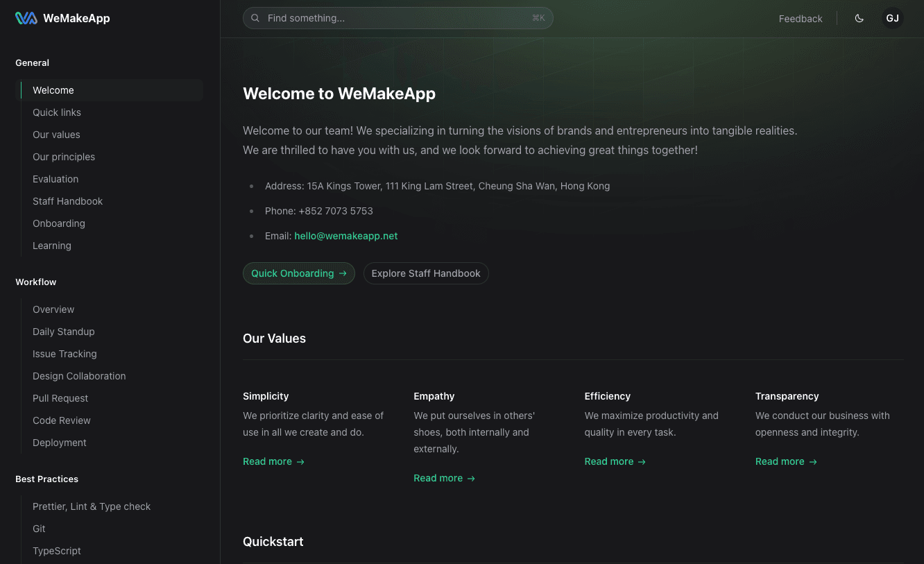
Task: Click the ⌘K shortcut badge in search bar
Action: click(538, 18)
